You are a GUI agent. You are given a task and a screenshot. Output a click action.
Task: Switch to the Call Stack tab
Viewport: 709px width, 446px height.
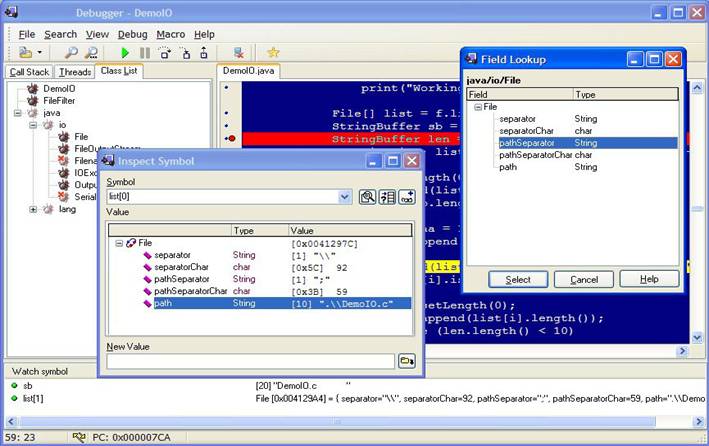point(29,72)
